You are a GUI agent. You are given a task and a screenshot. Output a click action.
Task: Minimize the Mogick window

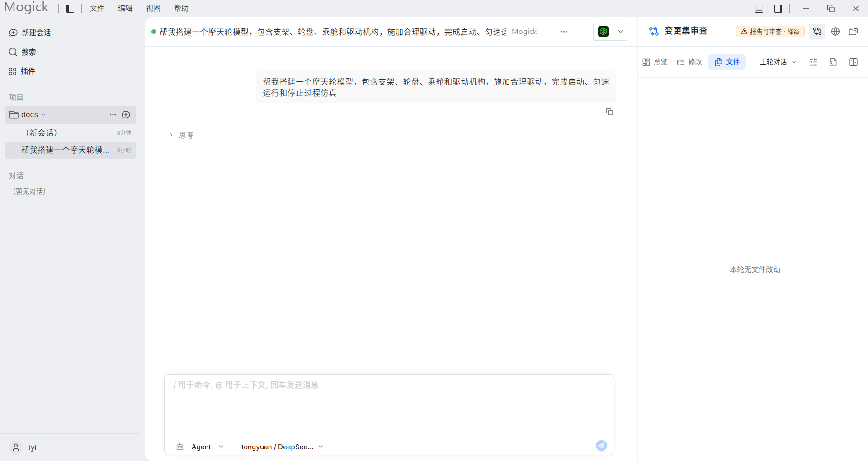(806, 9)
